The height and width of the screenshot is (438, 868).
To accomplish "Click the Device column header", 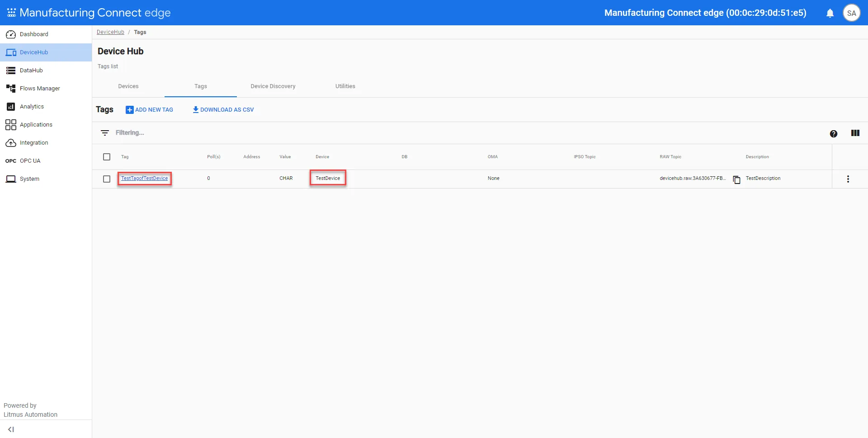I will [x=322, y=157].
